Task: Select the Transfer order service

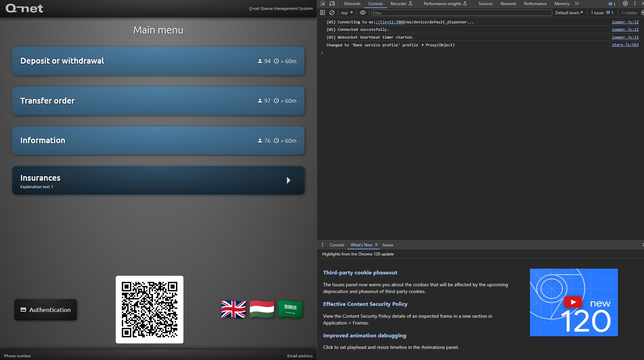Action: pyautogui.click(x=158, y=101)
